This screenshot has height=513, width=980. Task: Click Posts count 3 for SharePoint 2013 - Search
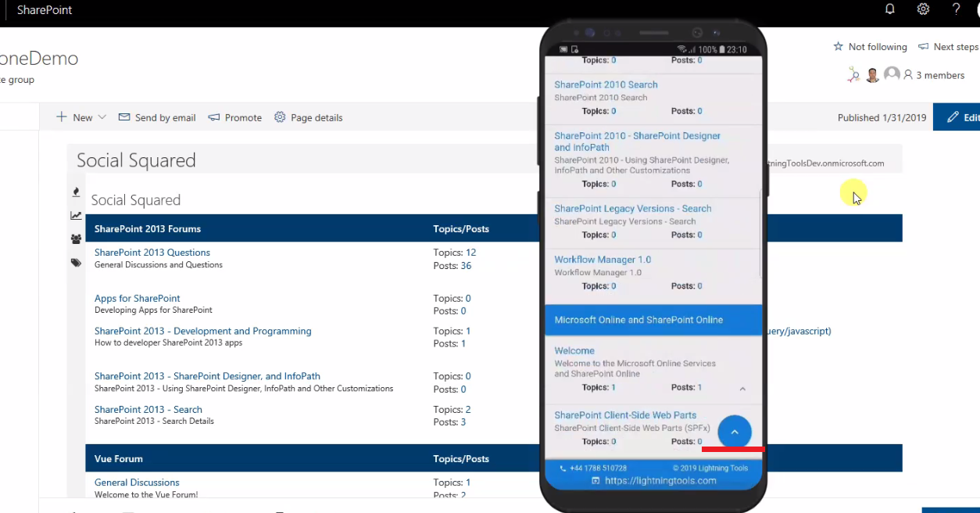pos(463,422)
